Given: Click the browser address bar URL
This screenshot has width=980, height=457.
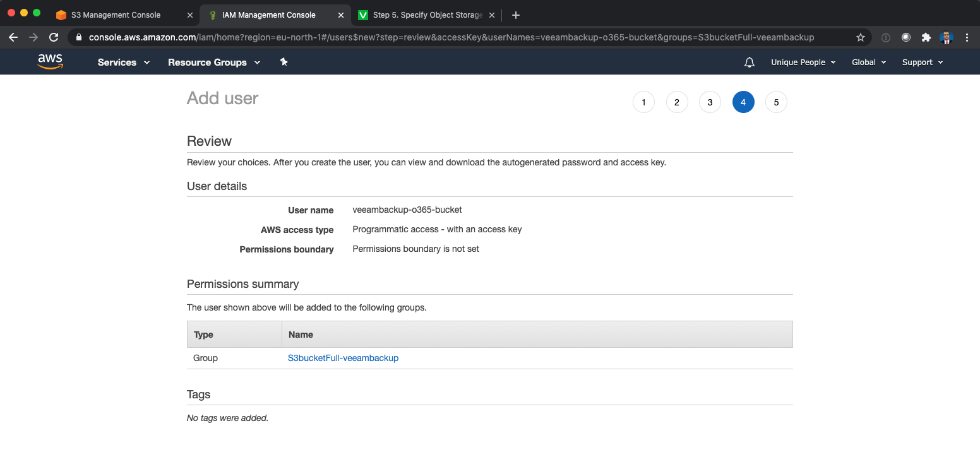Looking at the screenshot, I should (x=451, y=37).
